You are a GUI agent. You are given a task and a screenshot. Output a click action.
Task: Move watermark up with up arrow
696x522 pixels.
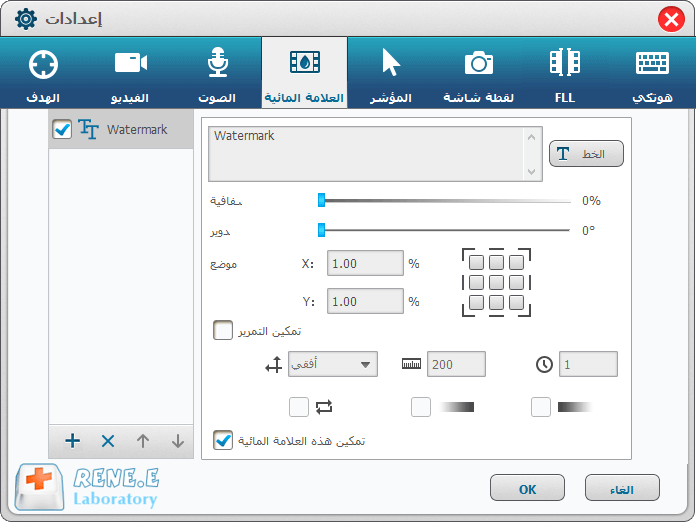coord(143,441)
